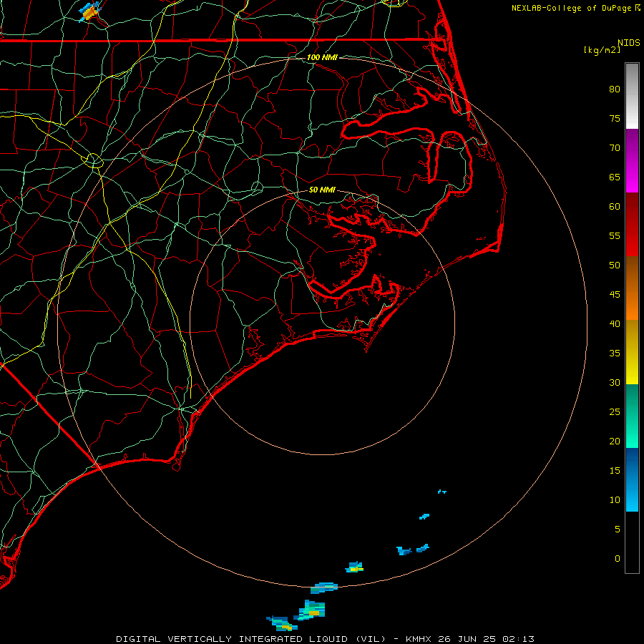Select the 50 value on the VIL scale
Image resolution: width=644 pixels, height=644 pixels.
point(615,265)
